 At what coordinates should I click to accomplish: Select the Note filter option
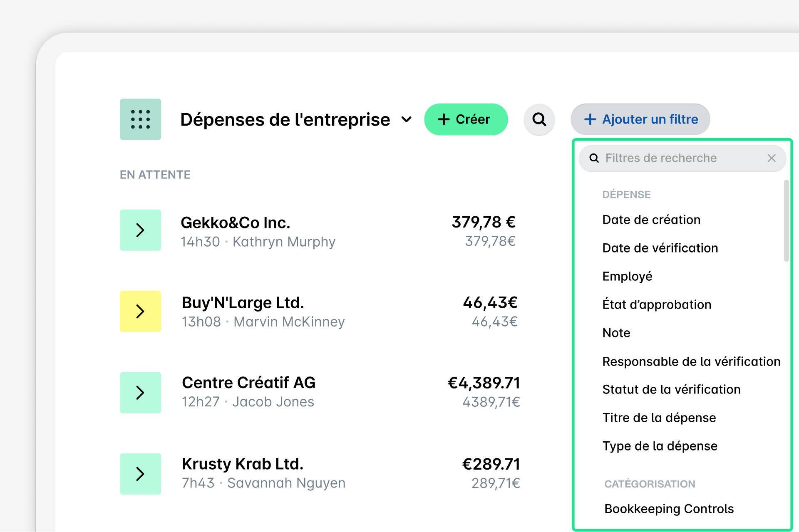click(x=616, y=333)
